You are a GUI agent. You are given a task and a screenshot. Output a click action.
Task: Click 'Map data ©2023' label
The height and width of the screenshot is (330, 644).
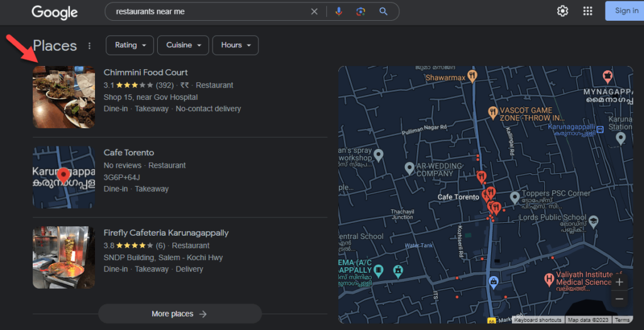click(588, 320)
